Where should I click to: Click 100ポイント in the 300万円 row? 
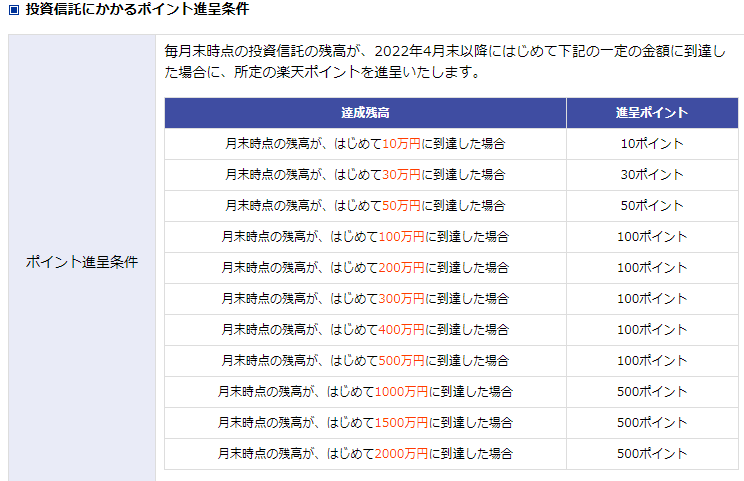click(x=652, y=299)
